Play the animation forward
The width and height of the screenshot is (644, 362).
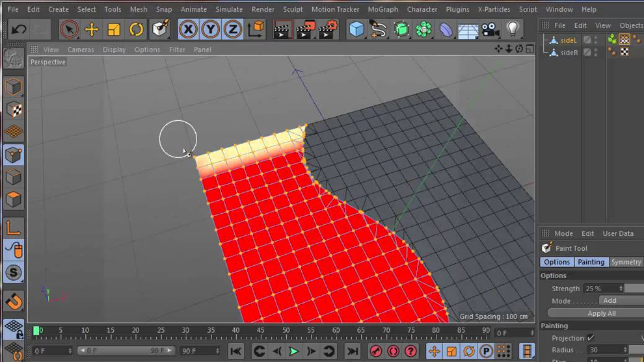pyautogui.click(x=293, y=352)
